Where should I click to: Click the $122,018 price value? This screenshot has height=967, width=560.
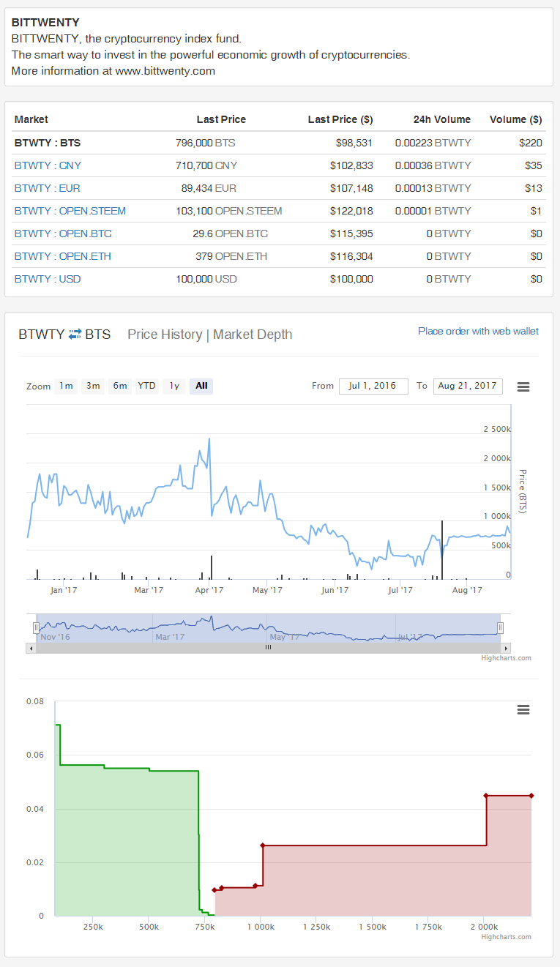351,211
